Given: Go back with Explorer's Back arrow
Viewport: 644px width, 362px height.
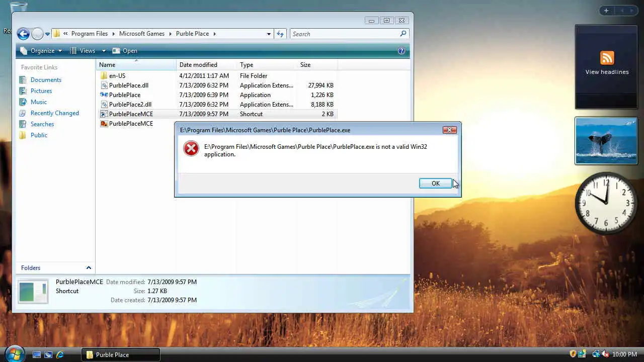Looking at the screenshot, I should click(23, 34).
